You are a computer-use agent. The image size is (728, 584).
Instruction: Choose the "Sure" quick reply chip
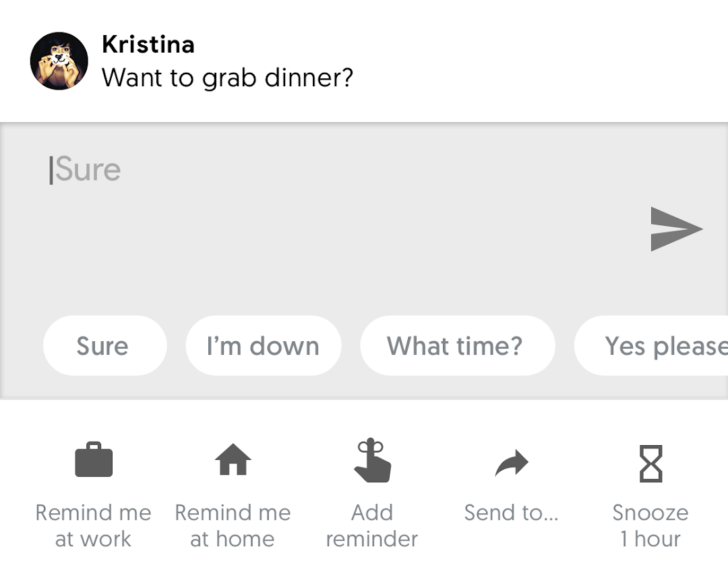pyautogui.click(x=104, y=346)
